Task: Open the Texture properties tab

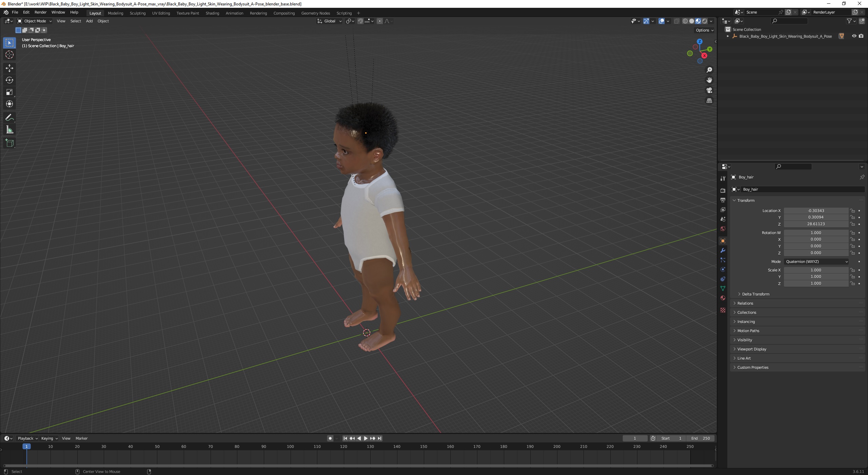Action: pos(723,310)
